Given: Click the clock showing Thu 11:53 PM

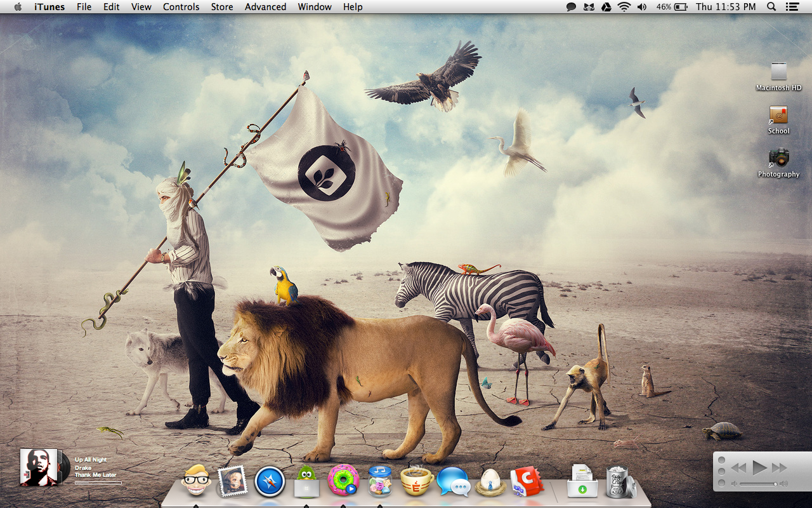Looking at the screenshot, I should tap(726, 7).
